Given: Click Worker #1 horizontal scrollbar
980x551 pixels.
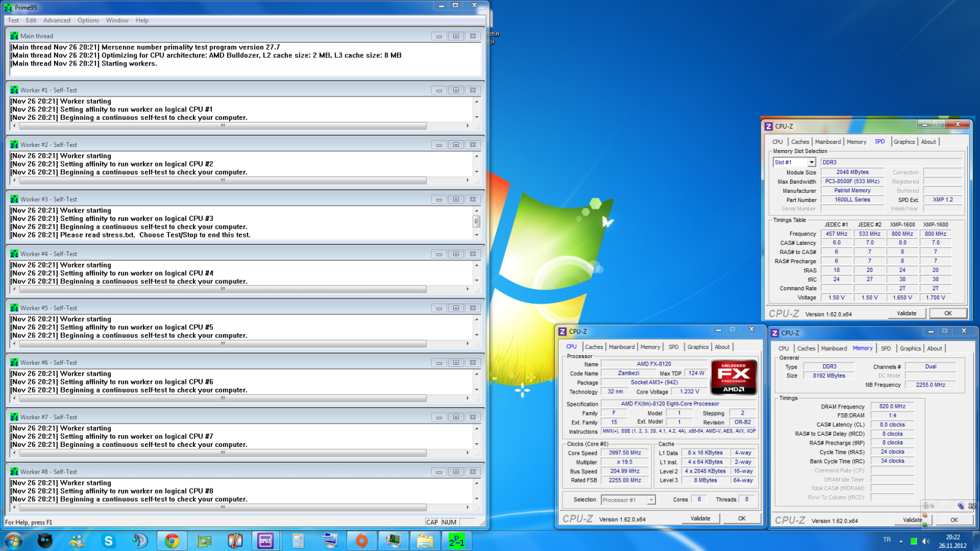Looking at the screenshot, I should click(x=222, y=126).
